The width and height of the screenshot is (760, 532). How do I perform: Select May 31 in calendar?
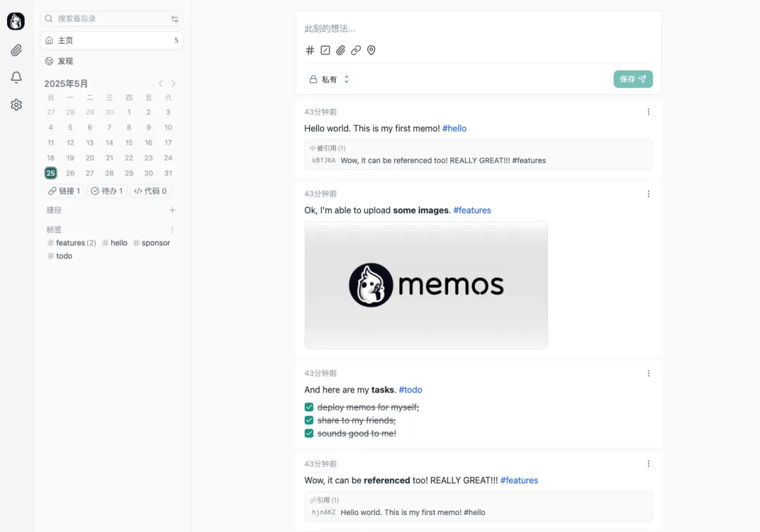[168, 173]
